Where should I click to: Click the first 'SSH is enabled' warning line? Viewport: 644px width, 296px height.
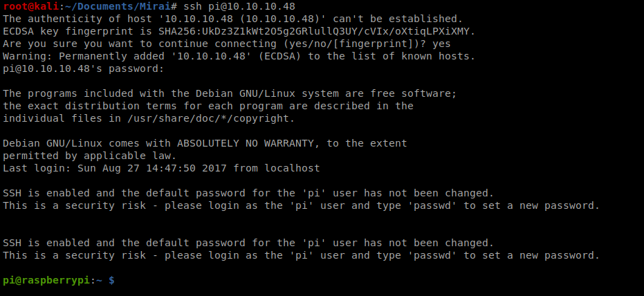coord(248,193)
